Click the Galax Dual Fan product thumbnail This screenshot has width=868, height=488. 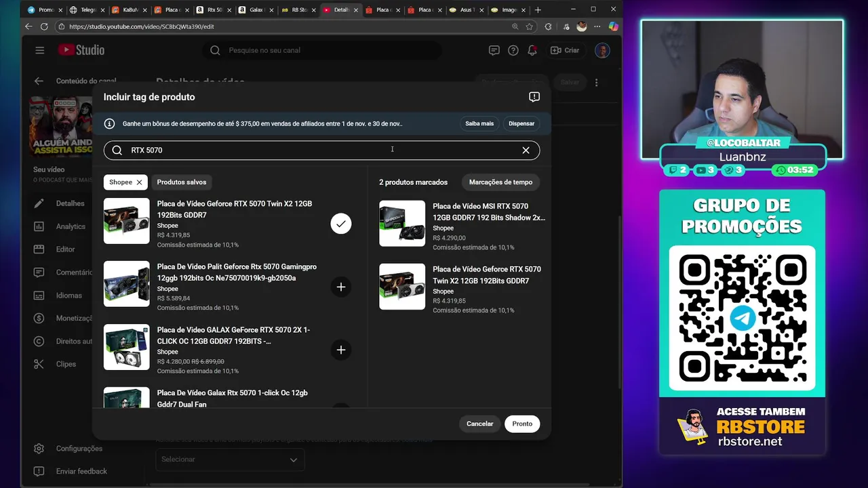pos(127,397)
